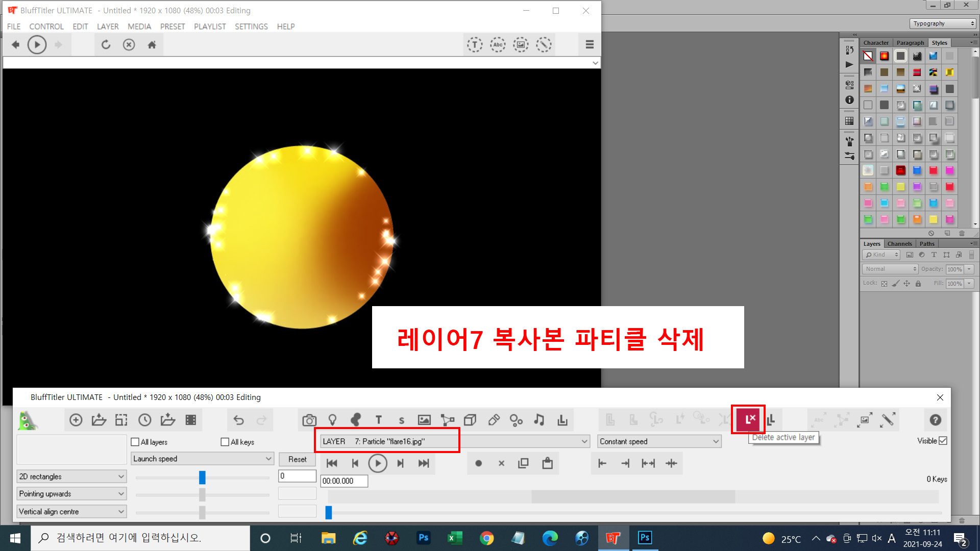The height and width of the screenshot is (551, 980).
Task: Add a camera layer
Action: point(309,420)
